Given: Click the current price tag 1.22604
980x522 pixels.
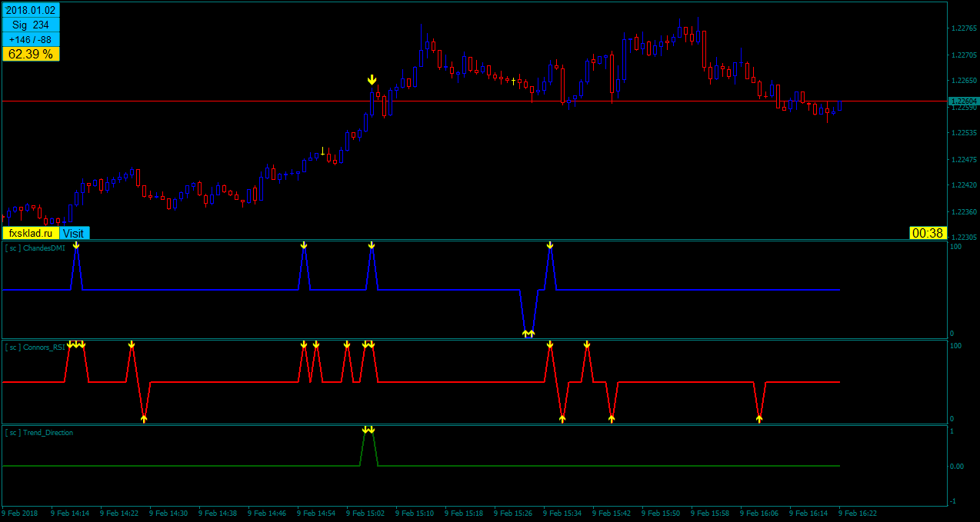Looking at the screenshot, I should coord(963,101).
